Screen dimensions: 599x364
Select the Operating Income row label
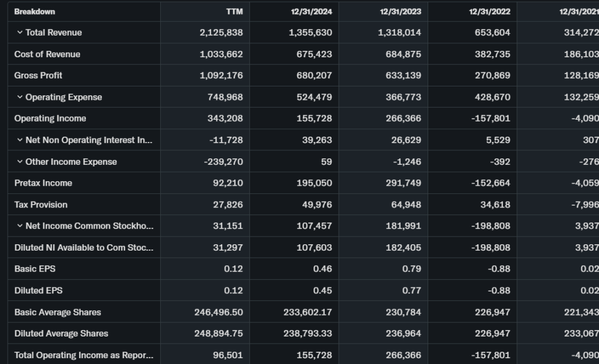pyautogui.click(x=50, y=119)
